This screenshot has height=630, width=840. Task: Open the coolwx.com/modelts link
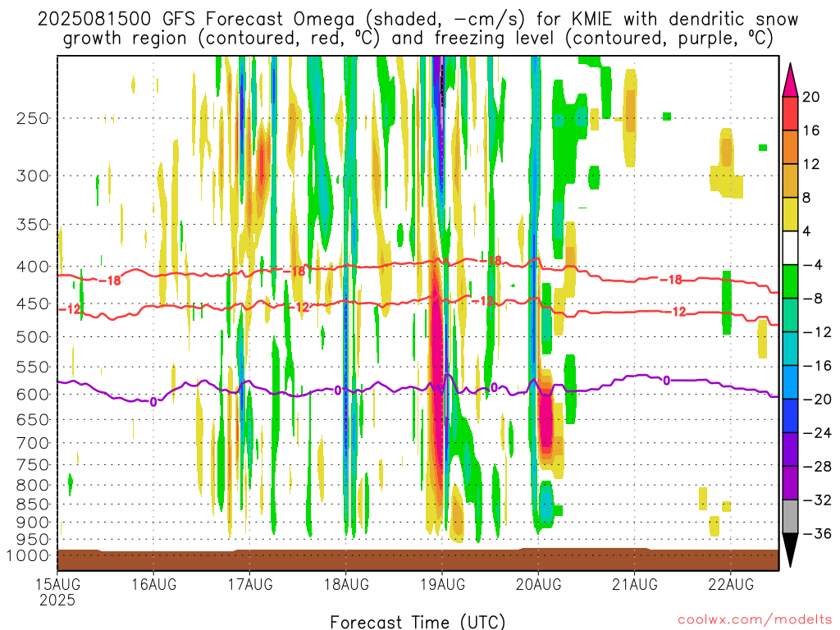pyautogui.click(x=755, y=620)
